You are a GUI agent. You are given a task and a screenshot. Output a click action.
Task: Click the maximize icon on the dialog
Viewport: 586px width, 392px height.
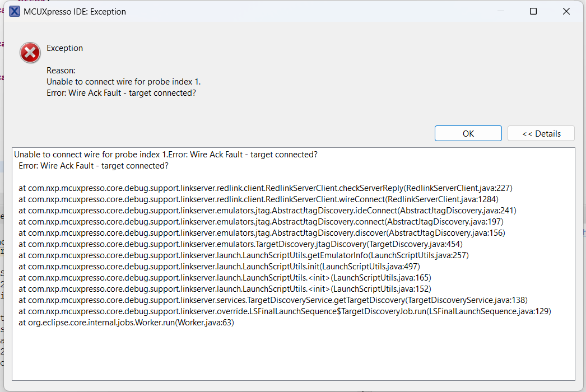point(533,11)
